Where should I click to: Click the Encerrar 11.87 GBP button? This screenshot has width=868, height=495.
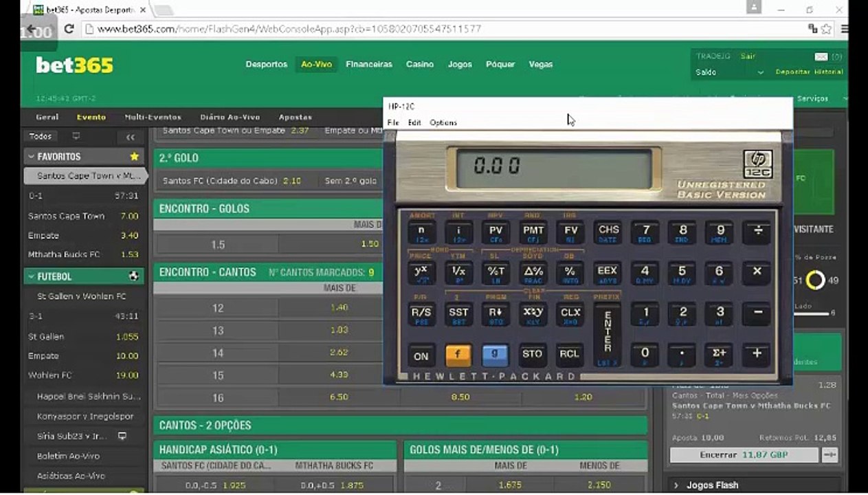744,455
